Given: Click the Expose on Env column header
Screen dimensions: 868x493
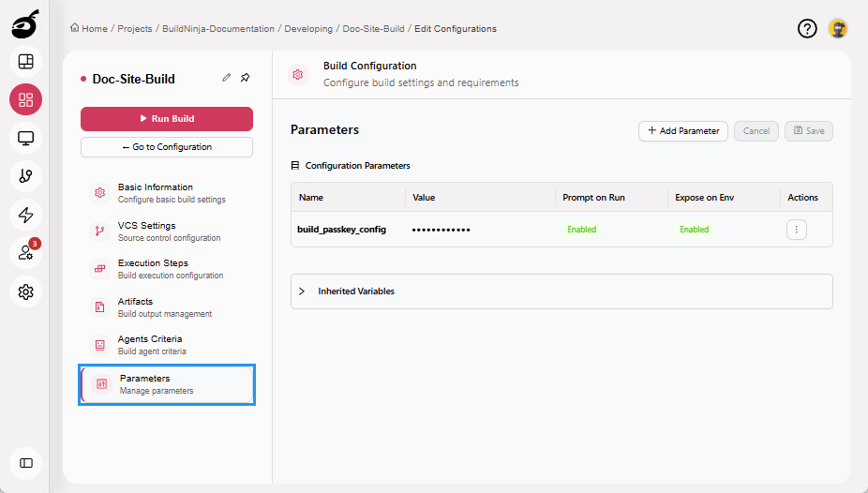Looking at the screenshot, I should (x=704, y=198).
